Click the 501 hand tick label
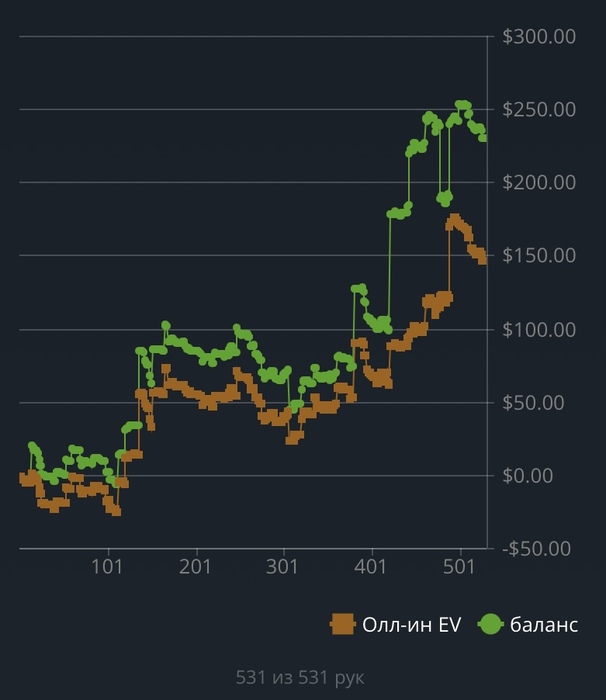This screenshot has height=700, width=606. pyautogui.click(x=459, y=567)
